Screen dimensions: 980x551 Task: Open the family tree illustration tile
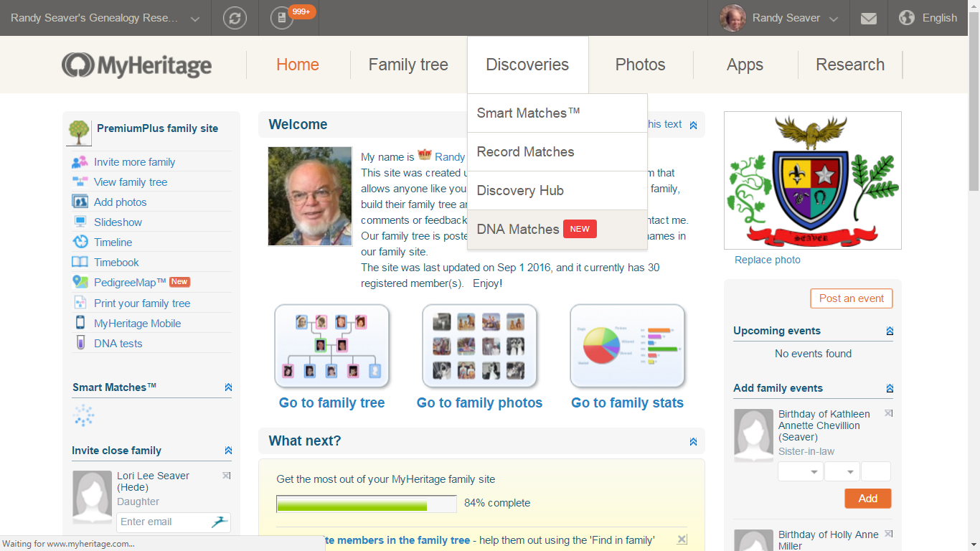point(332,346)
